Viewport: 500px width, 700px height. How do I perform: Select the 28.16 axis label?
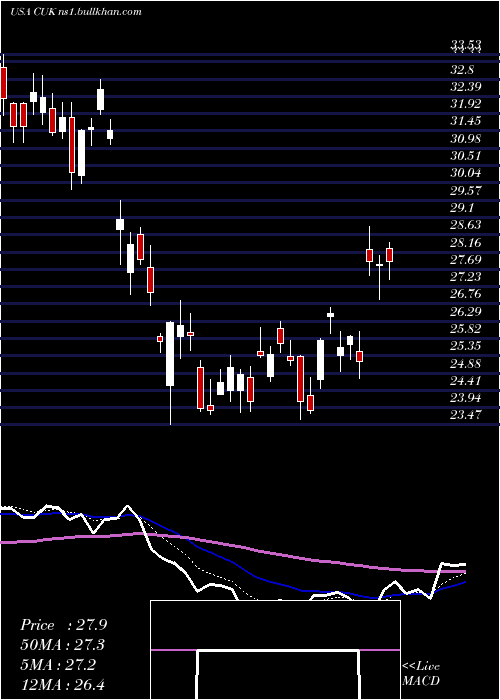466,243
